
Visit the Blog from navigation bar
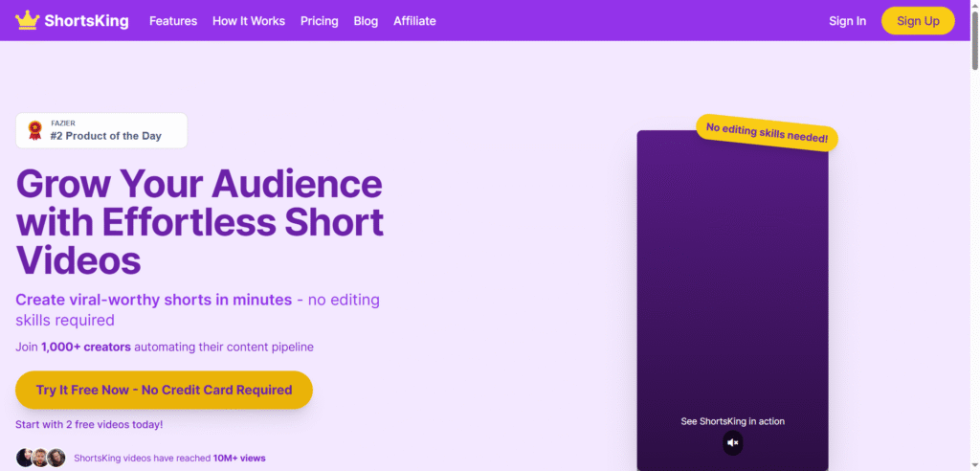coord(366,21)
